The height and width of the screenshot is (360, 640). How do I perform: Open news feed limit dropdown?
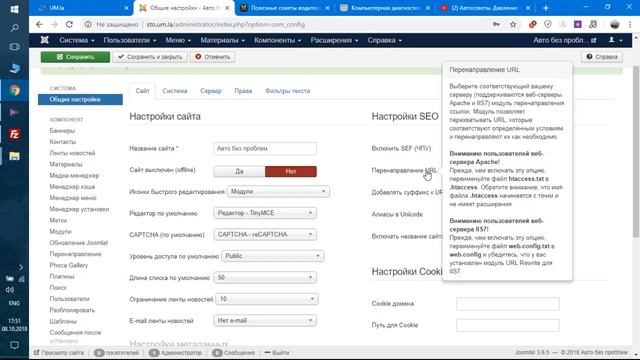point(267,299)
